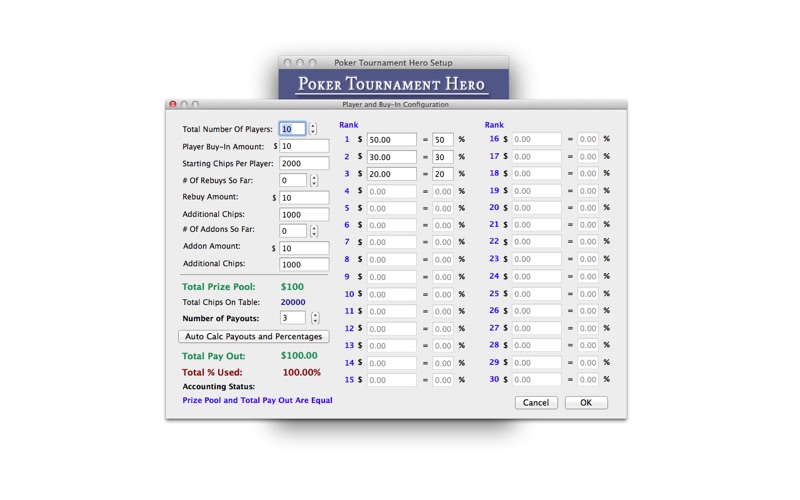
Task: Click the Number of Payouts stepper
Action: (315, 318)
